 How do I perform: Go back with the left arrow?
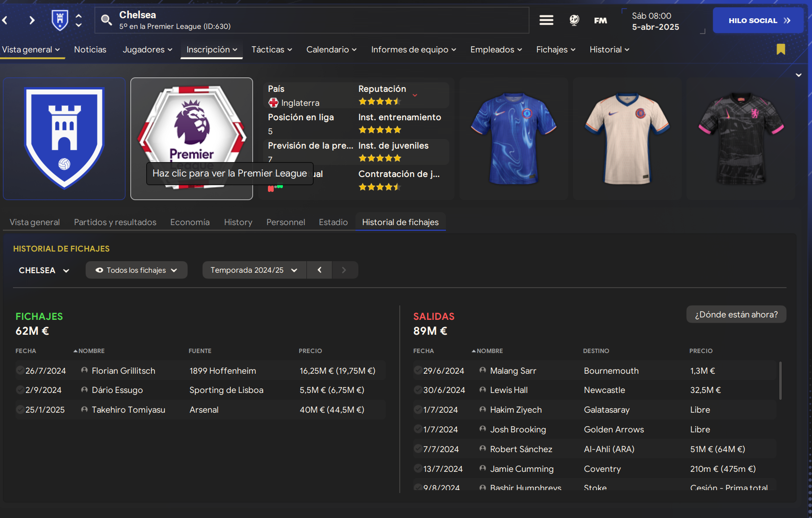pos(5,20)
